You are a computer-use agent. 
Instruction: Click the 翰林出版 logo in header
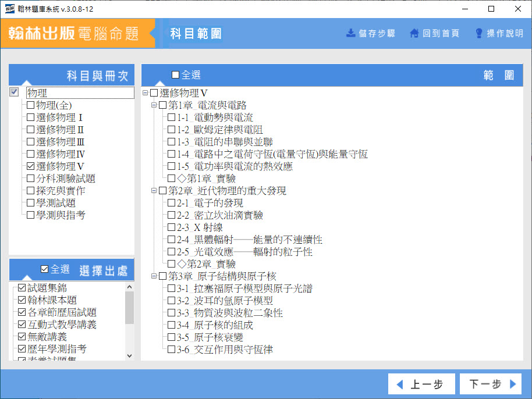[x=42, y=33]
